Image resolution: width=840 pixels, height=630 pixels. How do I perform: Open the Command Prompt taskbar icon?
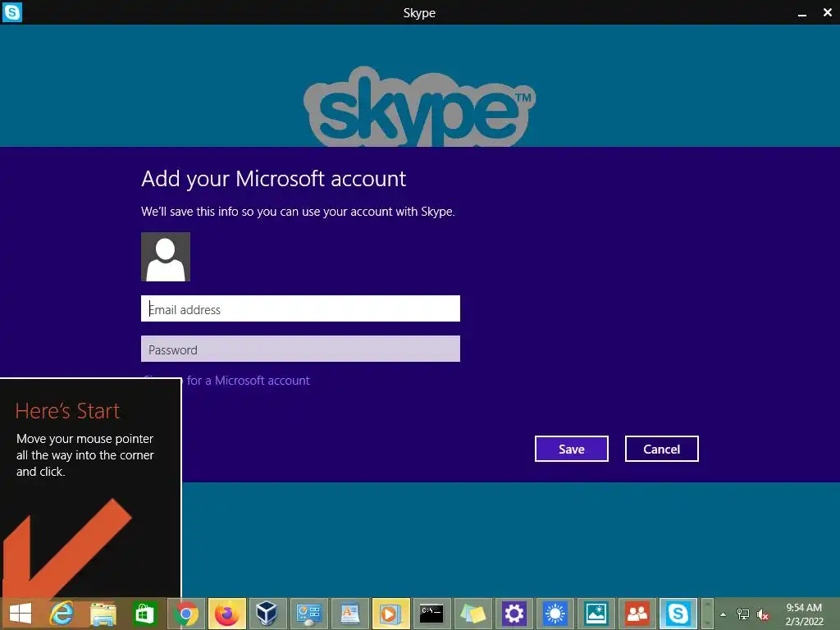click(431, 614)
